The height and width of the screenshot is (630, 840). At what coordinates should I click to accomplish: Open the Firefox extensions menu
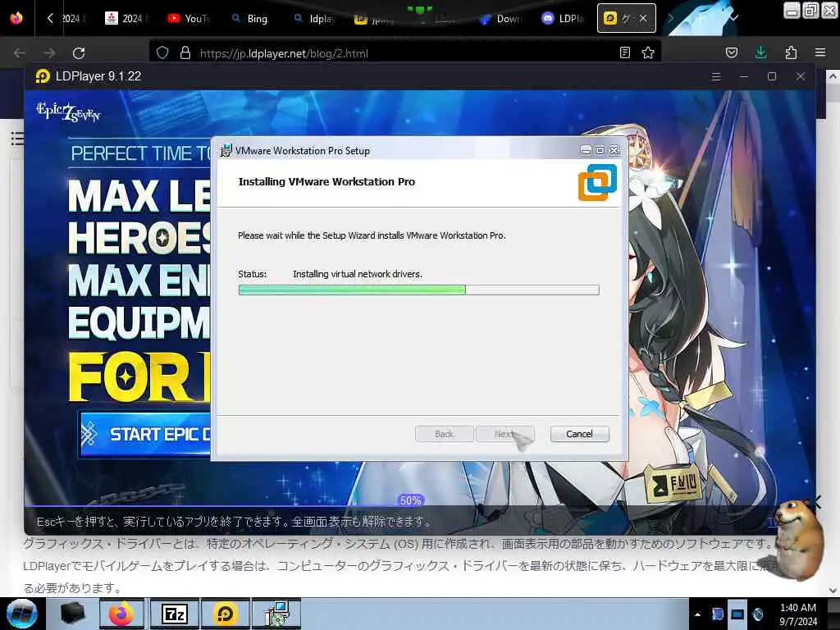tap(791, 52)
